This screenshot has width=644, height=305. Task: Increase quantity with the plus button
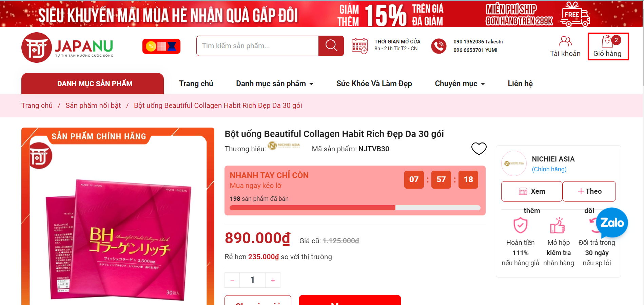[273, 280]
